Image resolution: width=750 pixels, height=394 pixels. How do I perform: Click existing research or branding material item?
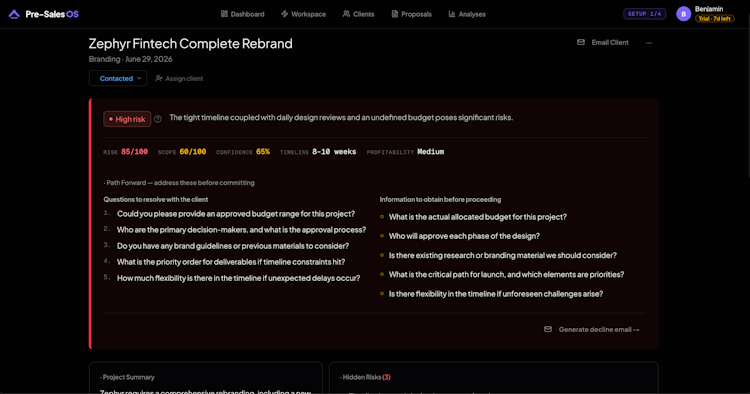coord(503,255)
